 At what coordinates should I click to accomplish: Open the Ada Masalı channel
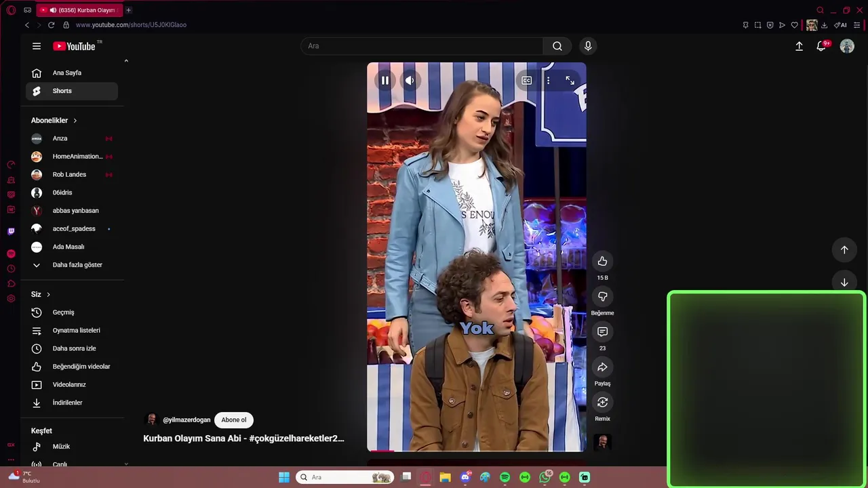72,247
